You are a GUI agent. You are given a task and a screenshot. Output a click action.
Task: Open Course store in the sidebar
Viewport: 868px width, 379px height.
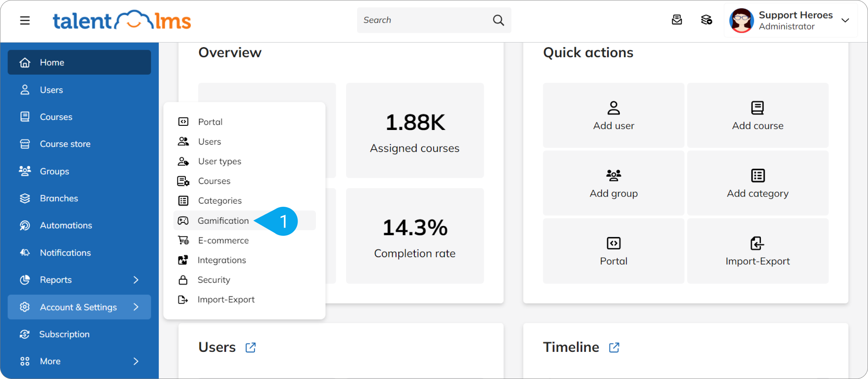[79, 144]
